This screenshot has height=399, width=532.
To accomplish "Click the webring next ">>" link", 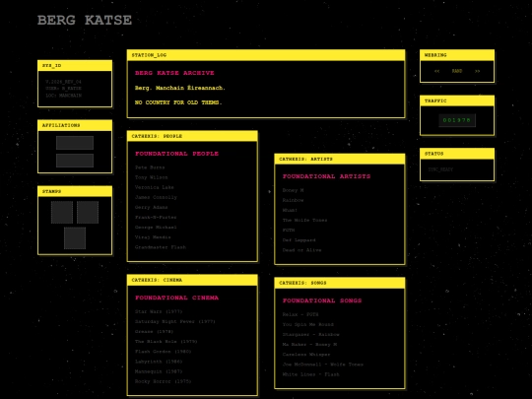I will coord(477,71).
